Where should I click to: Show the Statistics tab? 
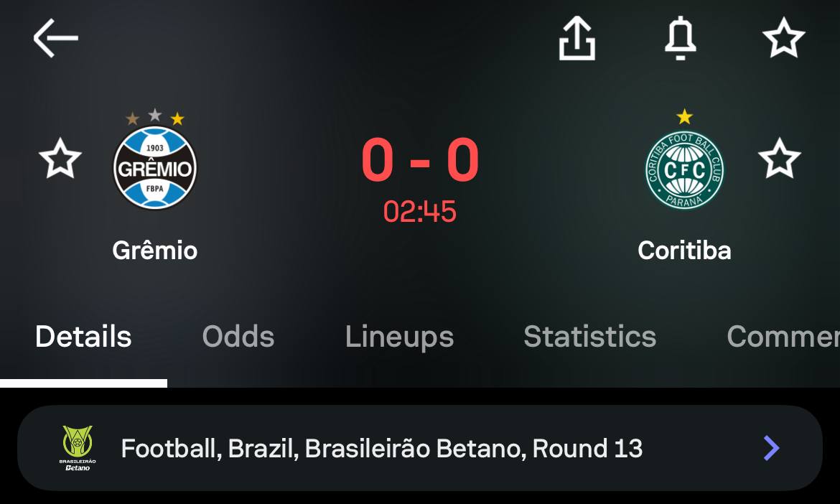tap(589, 337)
